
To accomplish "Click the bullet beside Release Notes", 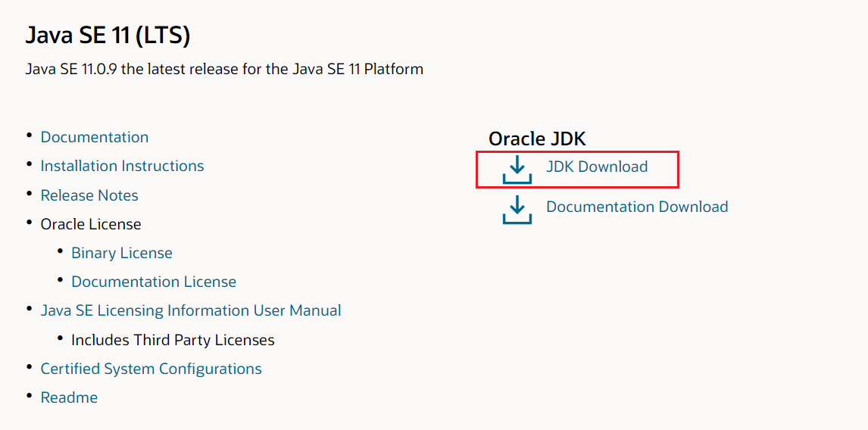I will (x=29, y=193).
